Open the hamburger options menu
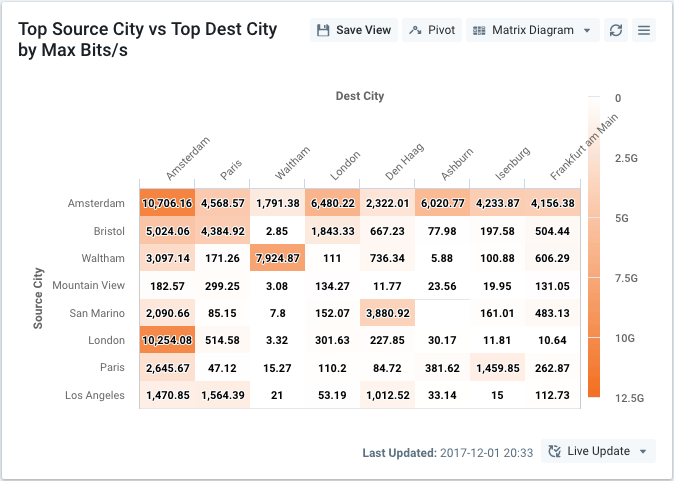This screenshot has width=674, height=481. click(x=644, y=30)
